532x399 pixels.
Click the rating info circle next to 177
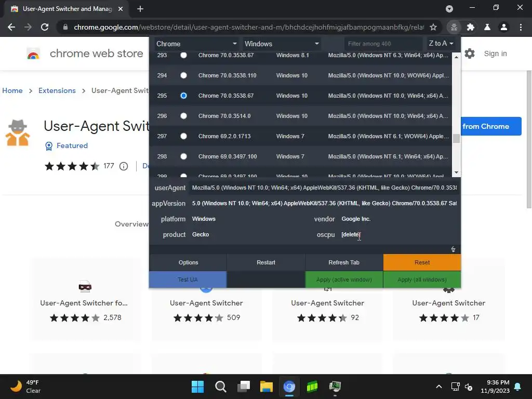(x=124, y=166)
